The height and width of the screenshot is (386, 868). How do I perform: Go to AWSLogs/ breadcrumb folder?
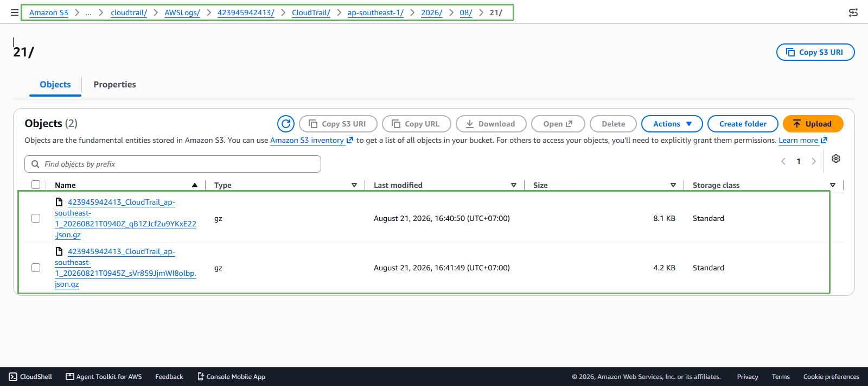182,12
